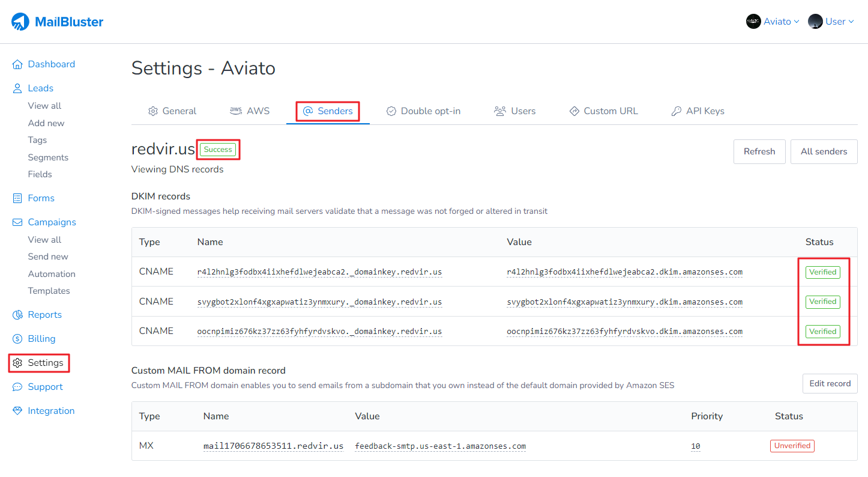This screenshot has height=477, width=868.
Task: Click the All senders button
Action: pos(824,151)
